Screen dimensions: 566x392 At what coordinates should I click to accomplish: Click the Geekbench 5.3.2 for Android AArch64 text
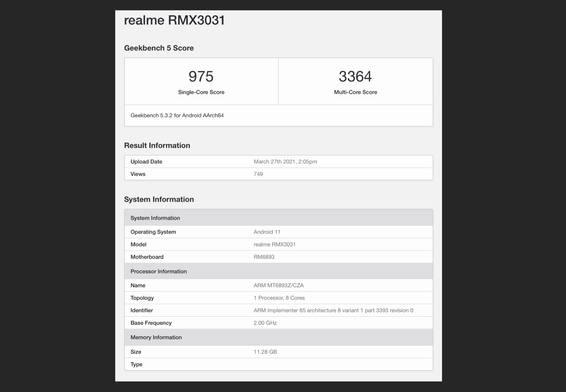177,115
